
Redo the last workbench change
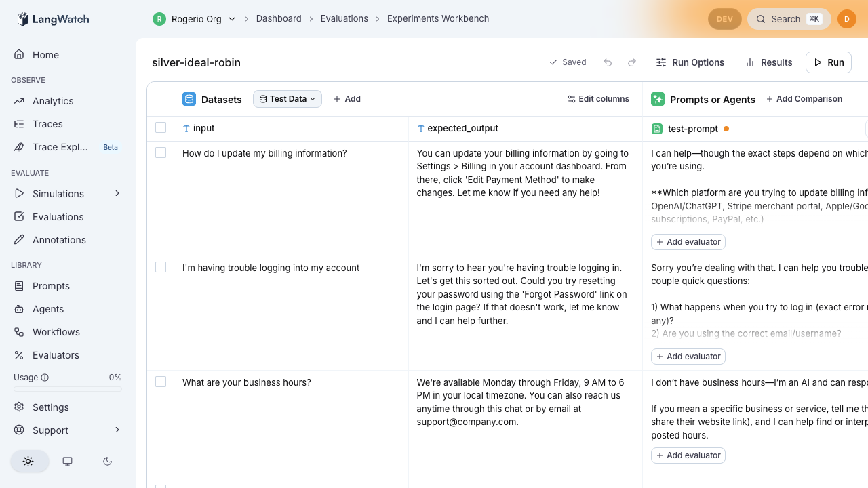click(x=632, y=62)
